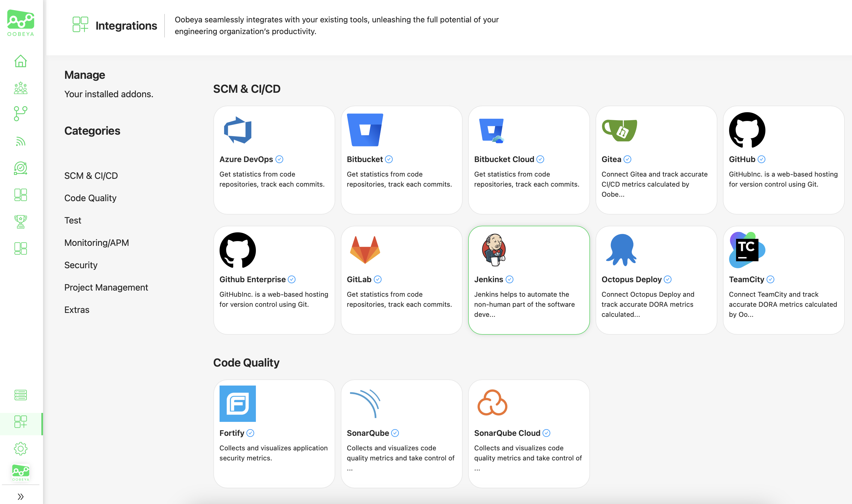Open the git branch icon in sidebar

coord(20,114)
